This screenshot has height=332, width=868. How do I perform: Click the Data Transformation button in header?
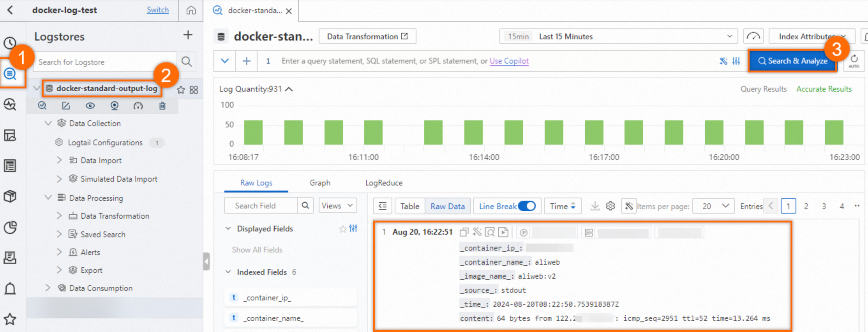367,36
